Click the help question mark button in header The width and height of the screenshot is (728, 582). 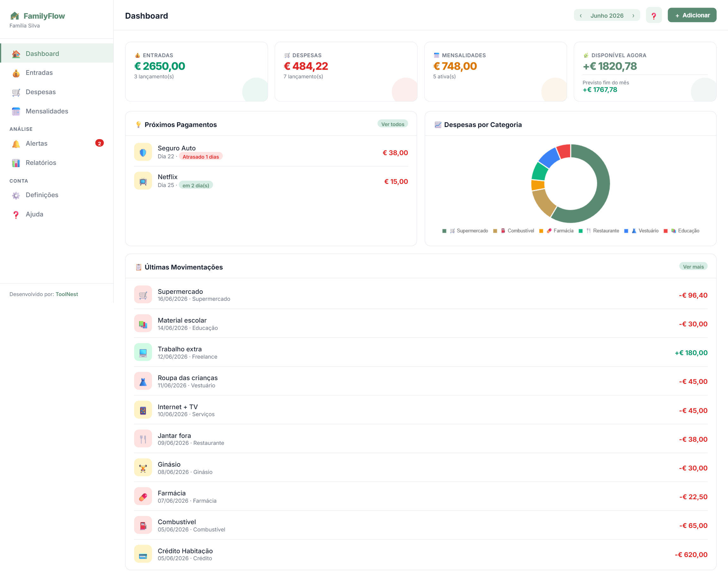654,15
